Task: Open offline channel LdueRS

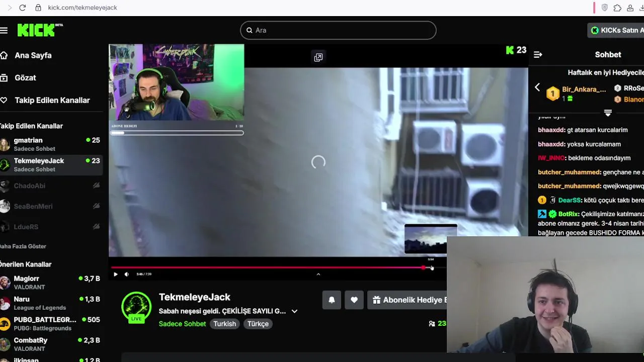Action: coord(51,227)
